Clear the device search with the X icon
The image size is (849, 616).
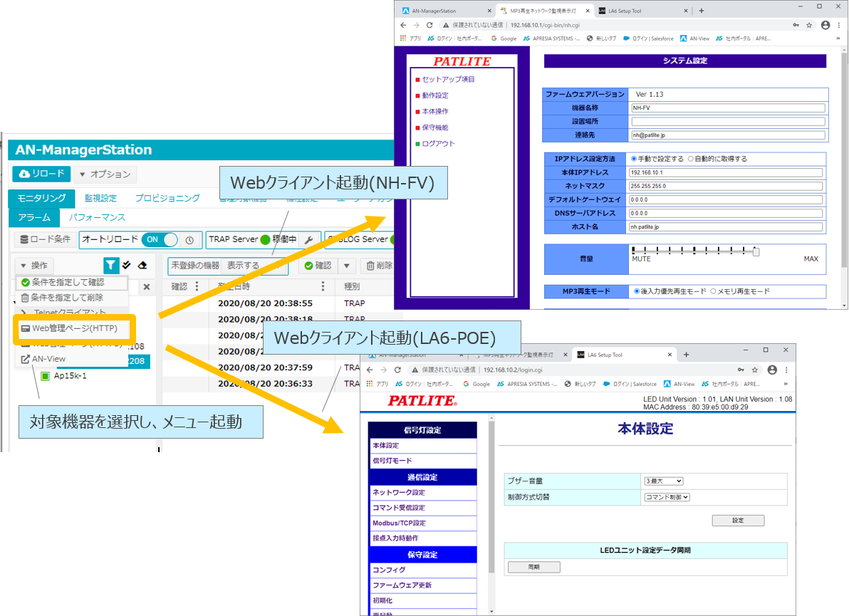(147, 287)
